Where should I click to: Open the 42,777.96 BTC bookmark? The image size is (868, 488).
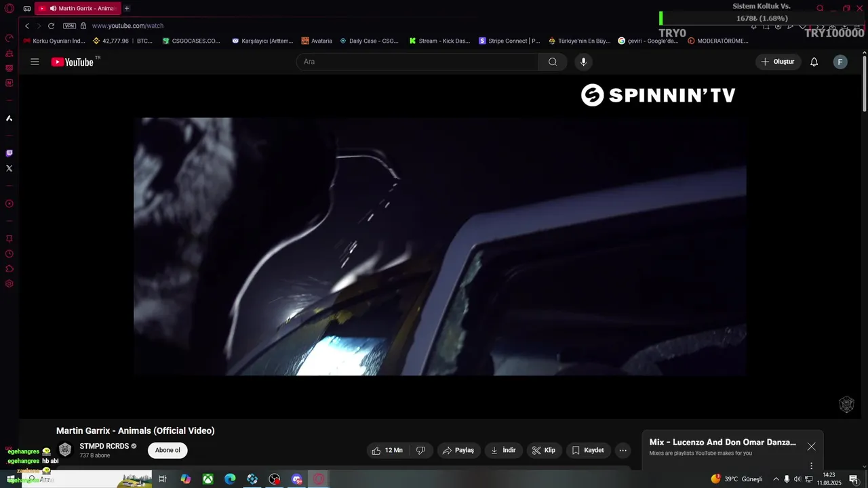tap(122, 41)
